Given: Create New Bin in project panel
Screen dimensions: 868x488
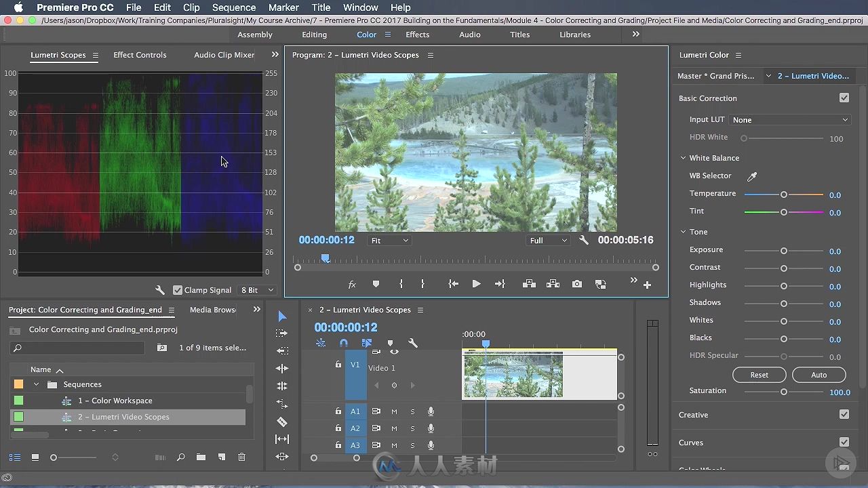Looking at the screenshot, I should (x=201, y=457).
